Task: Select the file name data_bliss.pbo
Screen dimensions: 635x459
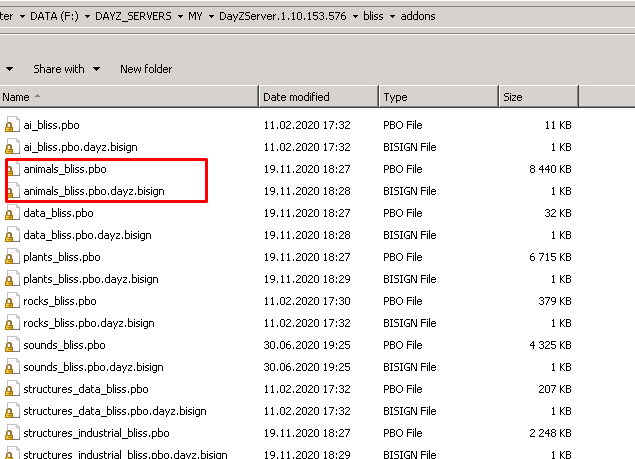Action: tap(58, 213)
